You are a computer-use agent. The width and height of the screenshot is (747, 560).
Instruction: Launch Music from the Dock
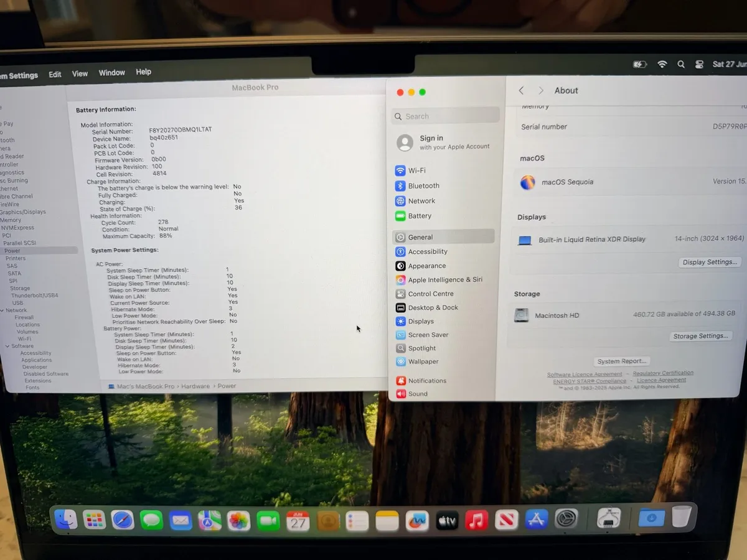click(x=477, y=520)
